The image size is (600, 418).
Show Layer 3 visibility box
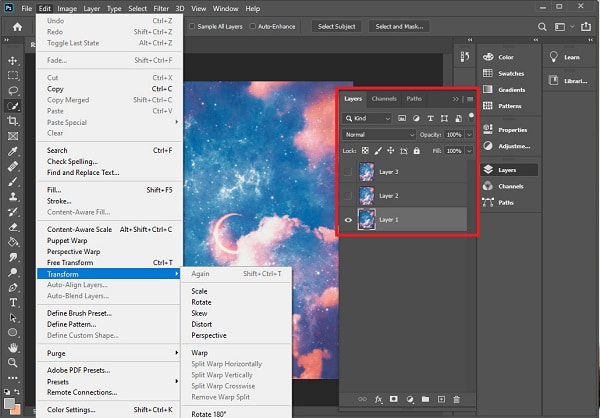pyautogui.click(x=347, y=172)
